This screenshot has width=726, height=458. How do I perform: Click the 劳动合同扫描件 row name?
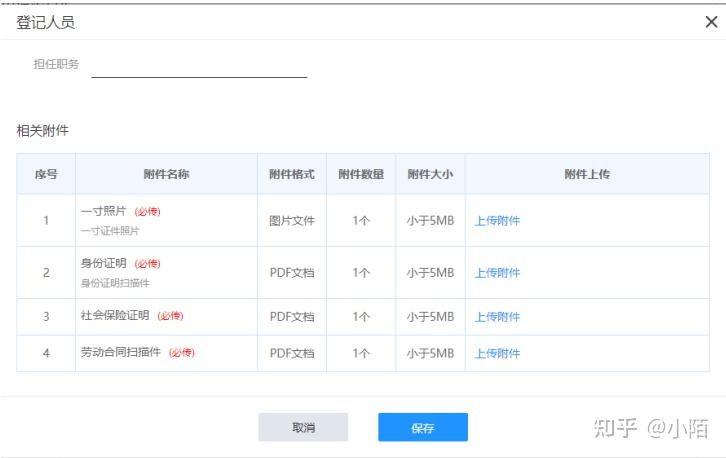[121, 353]
